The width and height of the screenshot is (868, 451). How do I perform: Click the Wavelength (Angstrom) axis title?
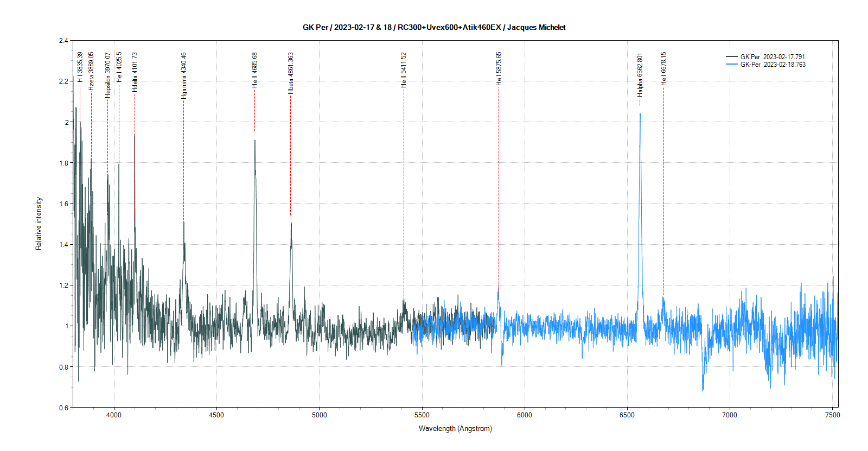455,428
